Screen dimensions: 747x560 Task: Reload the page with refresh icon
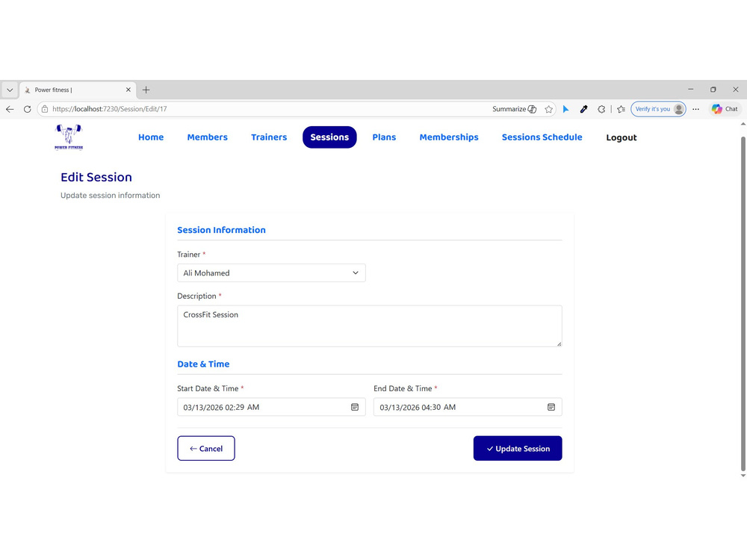(x=27, y=109)
